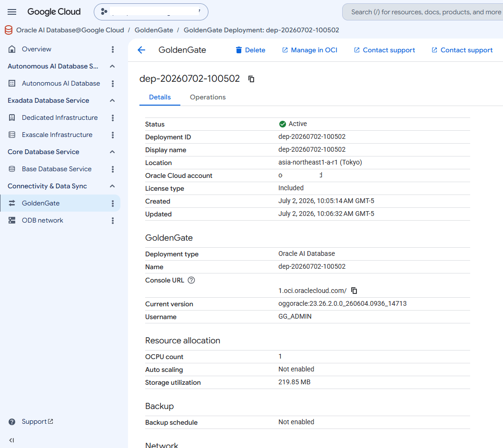Click the Base Database Service database icon
The image size is (503, 448).
(x=12, y=169)
